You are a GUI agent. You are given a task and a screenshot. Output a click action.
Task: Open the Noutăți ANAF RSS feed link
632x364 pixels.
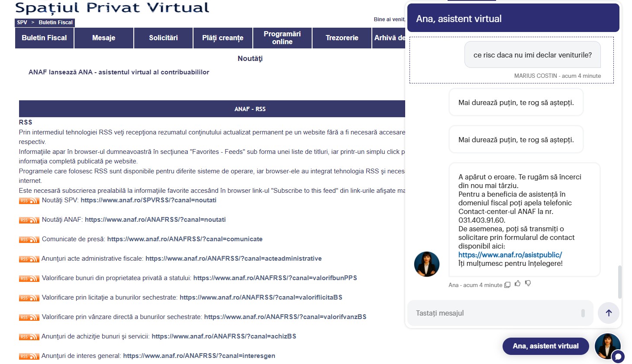(155, 220)
